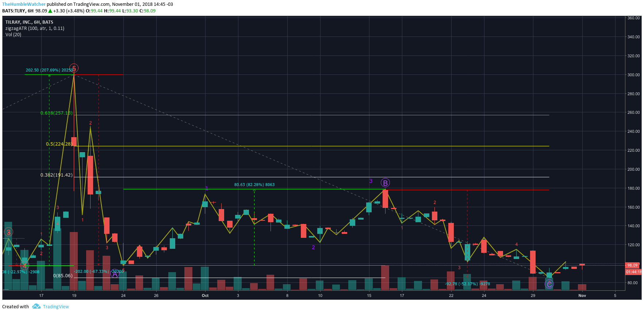Click the green up-arrow beside 98.09
This screenshot has width=644, height=313.
(50, 11)
